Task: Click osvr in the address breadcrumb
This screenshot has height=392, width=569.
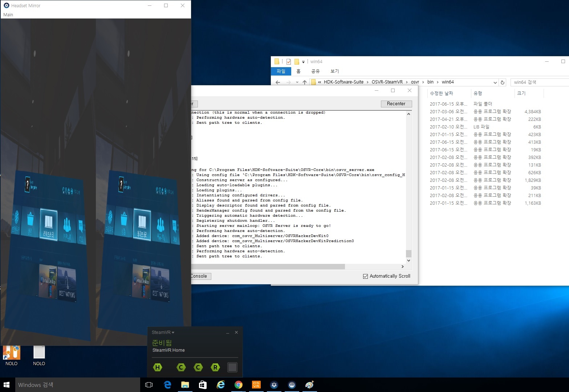Action: 415,82
